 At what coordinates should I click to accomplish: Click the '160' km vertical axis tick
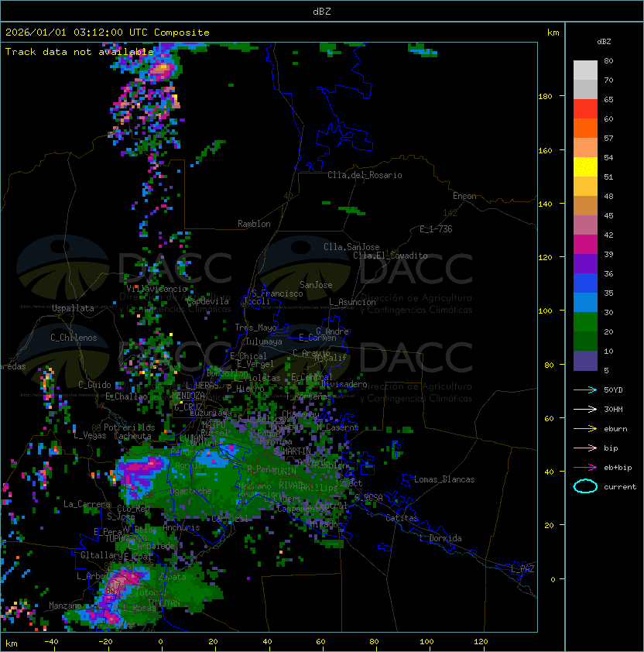(x=545, y=150)
